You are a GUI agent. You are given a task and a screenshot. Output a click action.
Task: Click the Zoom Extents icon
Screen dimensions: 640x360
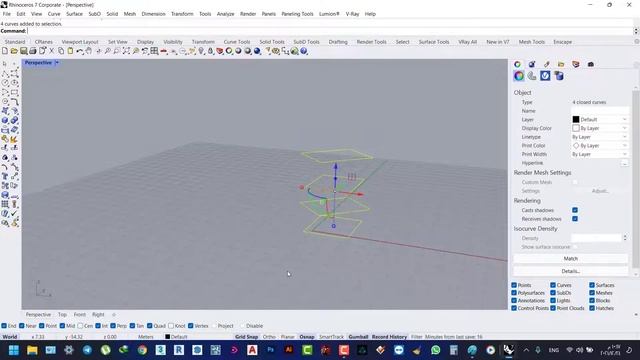(126, 51)
